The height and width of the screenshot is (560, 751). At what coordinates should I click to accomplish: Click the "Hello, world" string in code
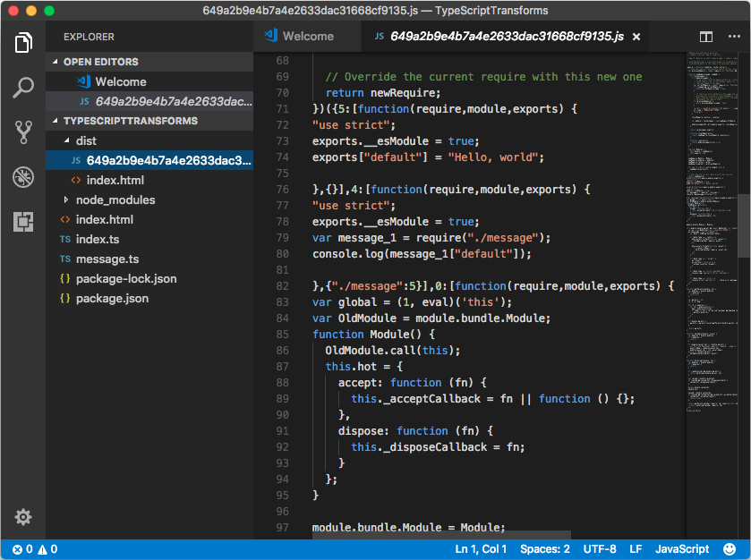493,157
